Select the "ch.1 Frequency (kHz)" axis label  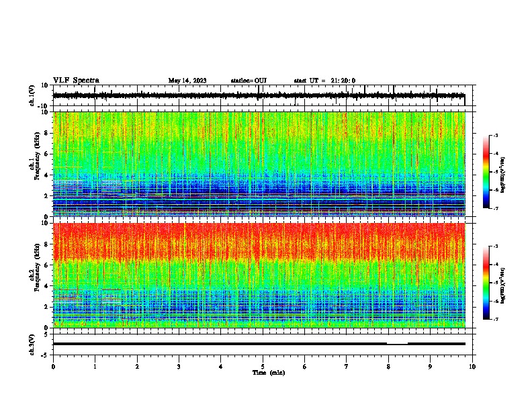36,156
